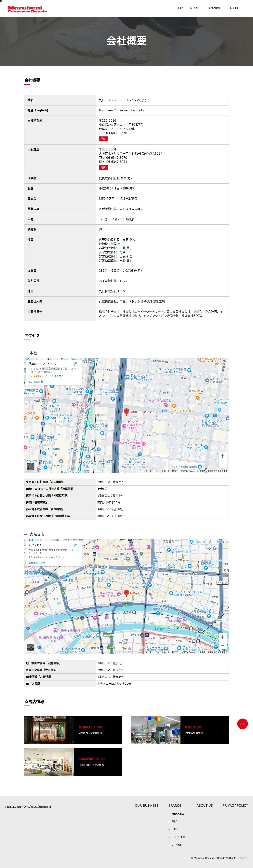253x868 pixels.
Task: Click the MERRELL storefront photo
Action: [x=49, y=730]
